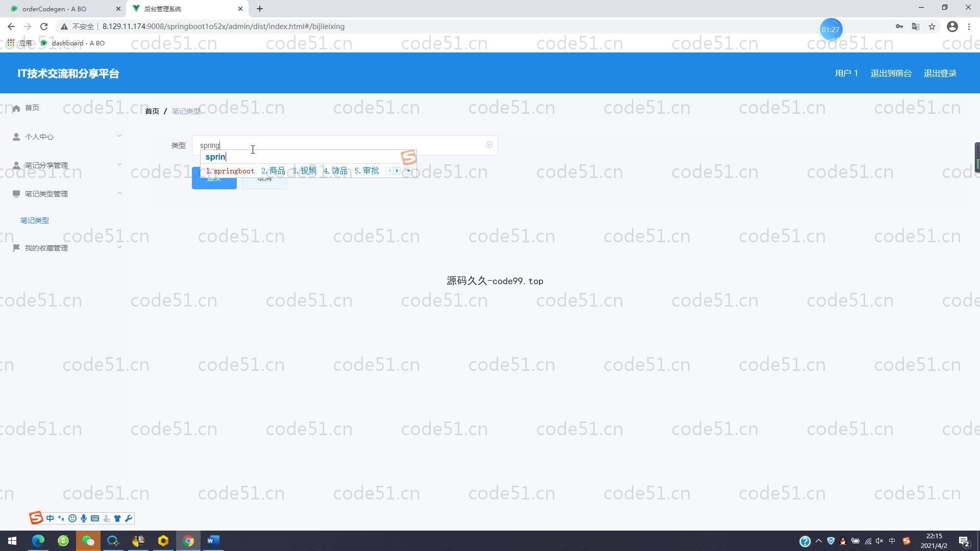Choose IME candidate 5 审批
Viewport: 980px width, 551px height.
point(366,171)
